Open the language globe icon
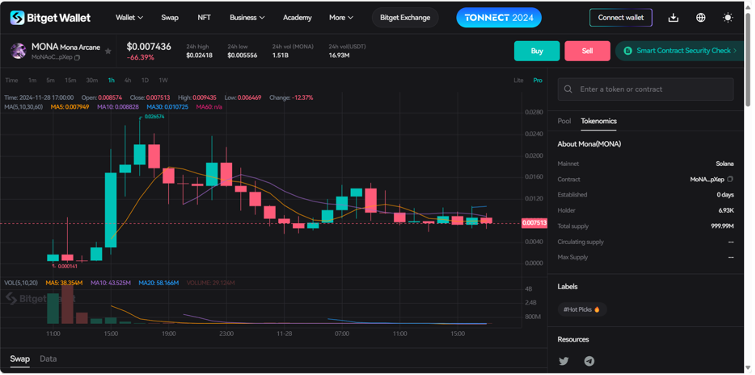This screenshot has height=375, width=755. [701, 18]
